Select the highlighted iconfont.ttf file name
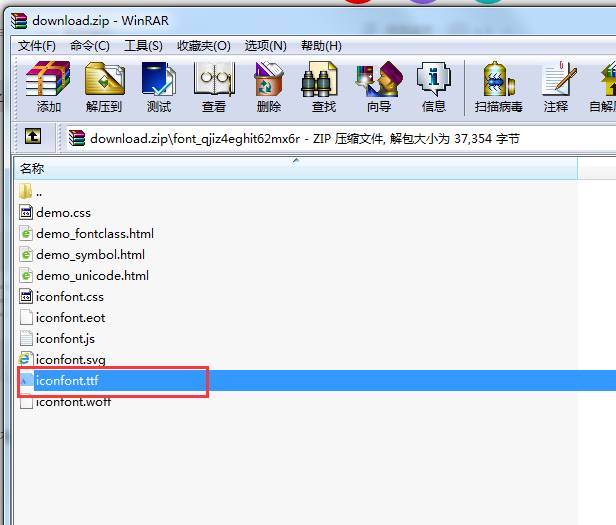 point(67,380)
